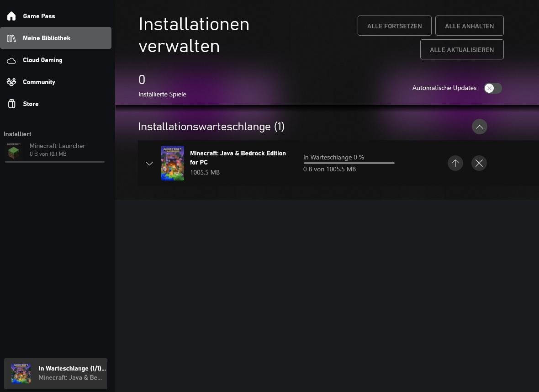The width and height of the screenshot is (539, 392).
Task: Open the Game Pass home icon
Action: (x=11, y=16)
